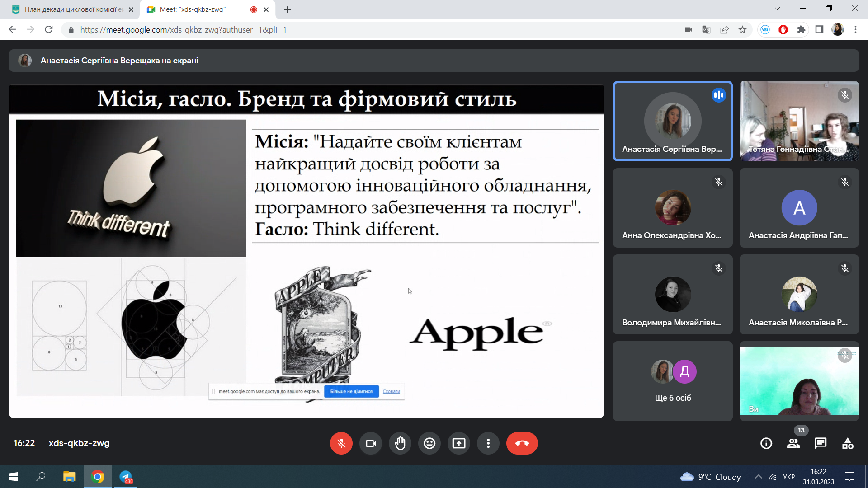Reload the Meet page
The height and width of the screenshot is (488, 868).
tap(49, 30)
